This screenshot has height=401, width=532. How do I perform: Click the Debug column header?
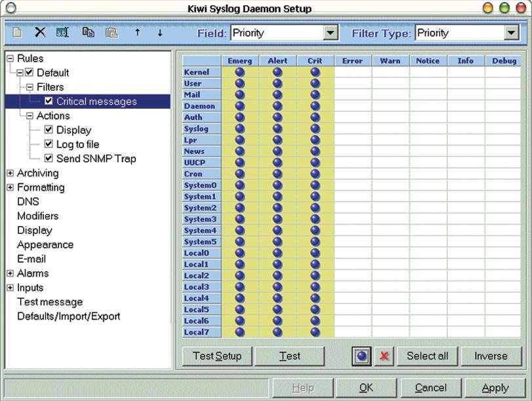pos(504,61)
